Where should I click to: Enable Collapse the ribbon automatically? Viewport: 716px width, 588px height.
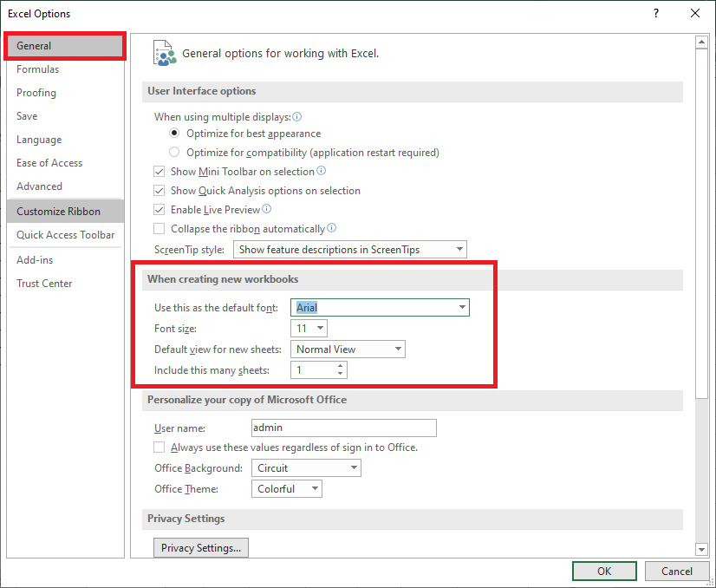click(x=159, y=228)
